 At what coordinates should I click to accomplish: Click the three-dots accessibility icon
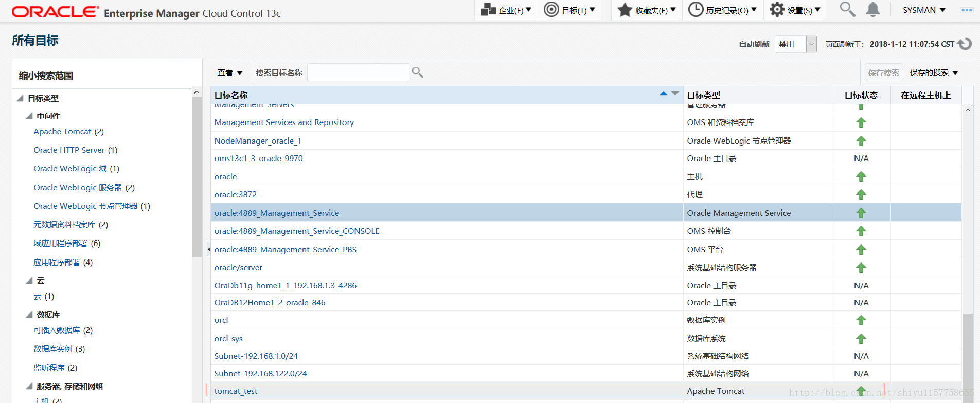(x=967, y=10)
